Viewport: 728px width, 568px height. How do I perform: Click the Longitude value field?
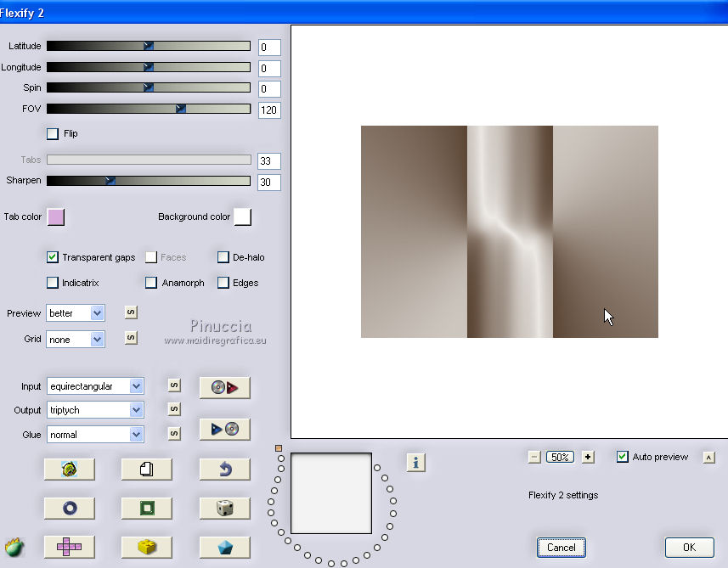[269, 69]
